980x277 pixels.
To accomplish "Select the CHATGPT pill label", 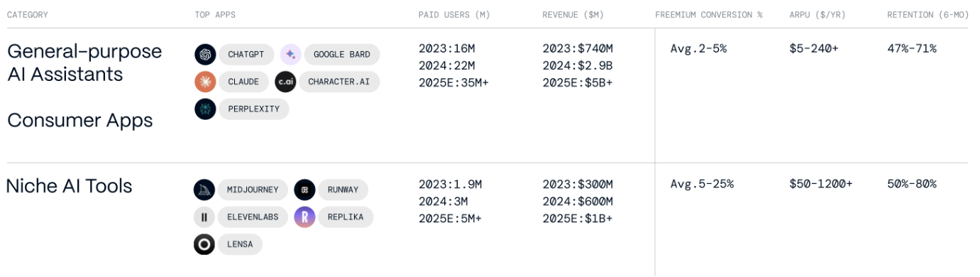I will (x=246, y=54).
